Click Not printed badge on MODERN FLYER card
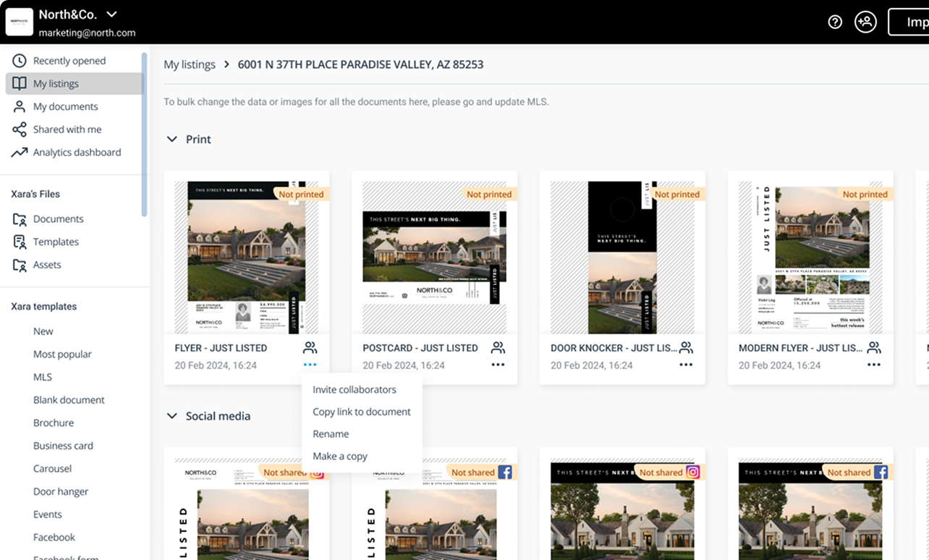This screenshot has height=560, width=929. tap(866, 194)
